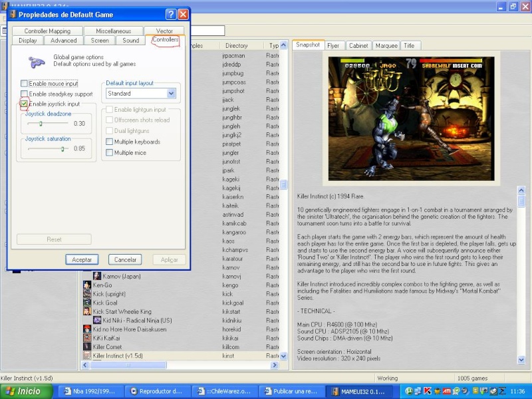Viewport: 532px width, 399px height.
Task: Open the Inicio start menu
Action: (27, 391)
